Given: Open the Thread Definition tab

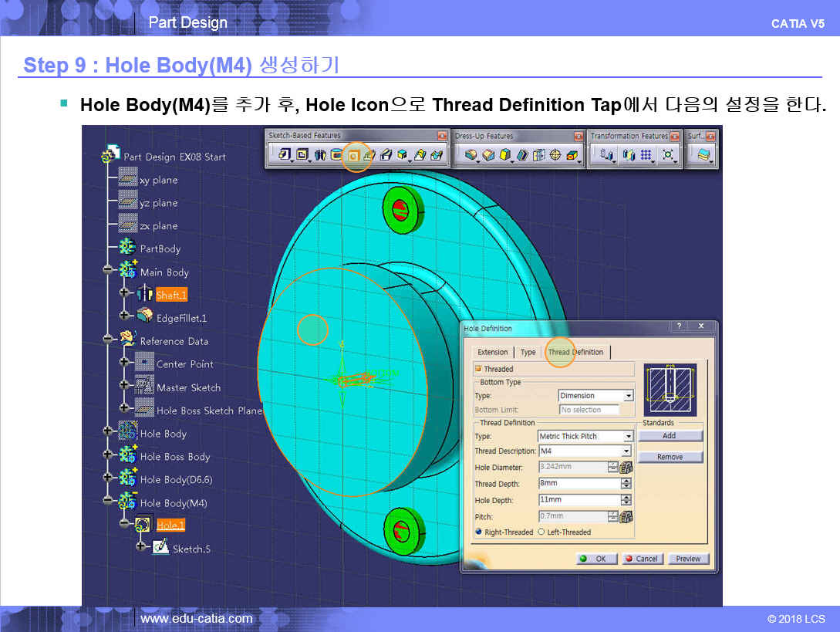Looking at the screenshot, I should point(575,353).
